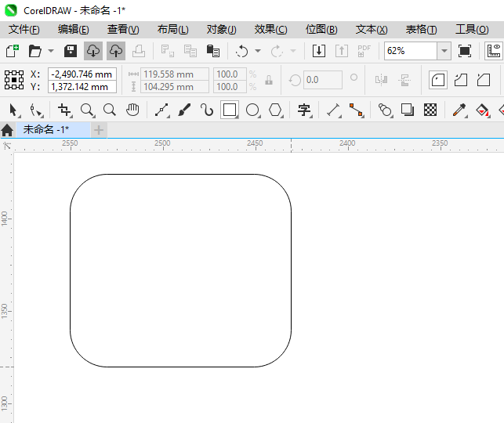Click the vertical scale factor 100.0 field

point(230,87)
